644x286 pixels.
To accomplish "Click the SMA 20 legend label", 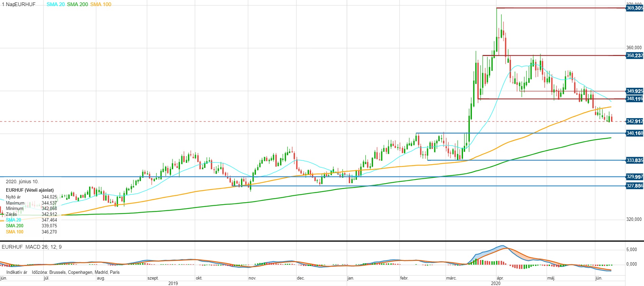I will pyautogui.click(x=56, y=4).
